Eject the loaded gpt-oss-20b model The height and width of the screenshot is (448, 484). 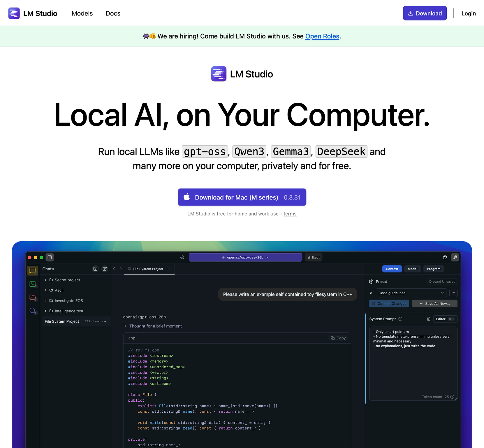coord(313,257)
